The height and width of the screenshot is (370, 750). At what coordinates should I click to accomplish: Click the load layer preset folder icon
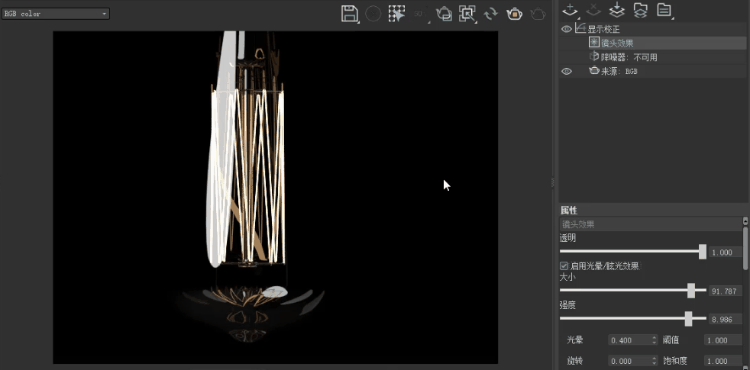click(x=640, y=10)
